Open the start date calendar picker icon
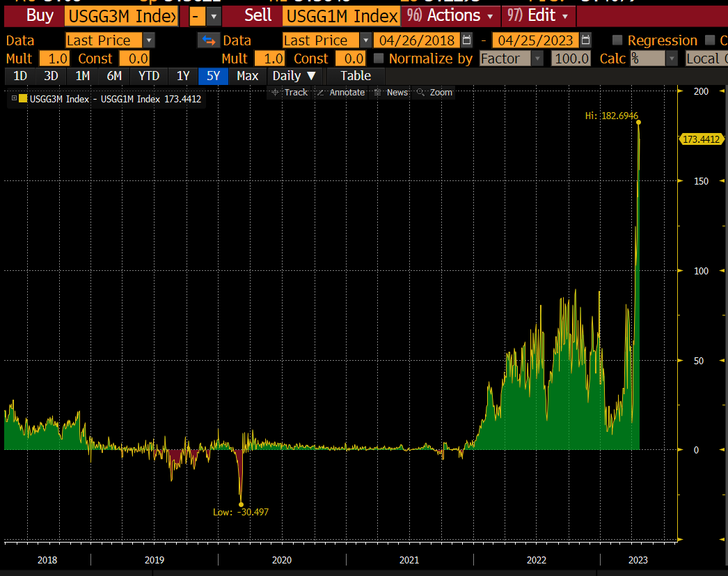The height and width of the screenshot is (576, 728). (466, 40)
